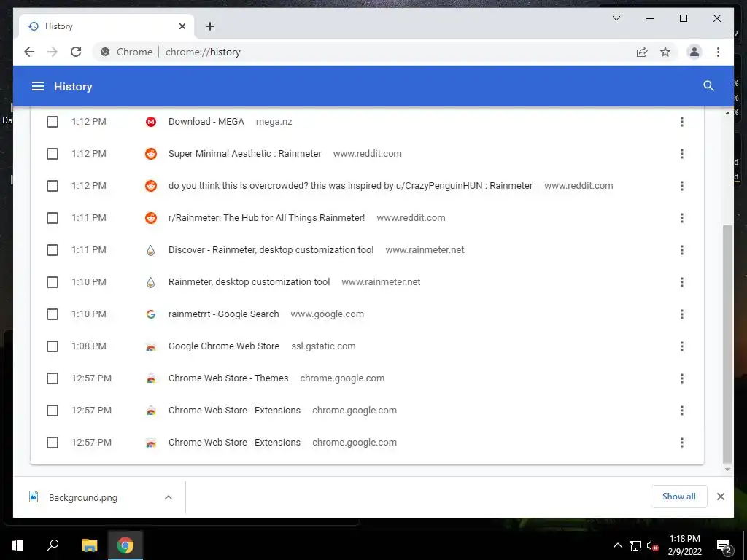Viewport: 747px width, 560px height.
Task: Open a new tab with plus
Action: pyautogui.click(x=209, y=26)
